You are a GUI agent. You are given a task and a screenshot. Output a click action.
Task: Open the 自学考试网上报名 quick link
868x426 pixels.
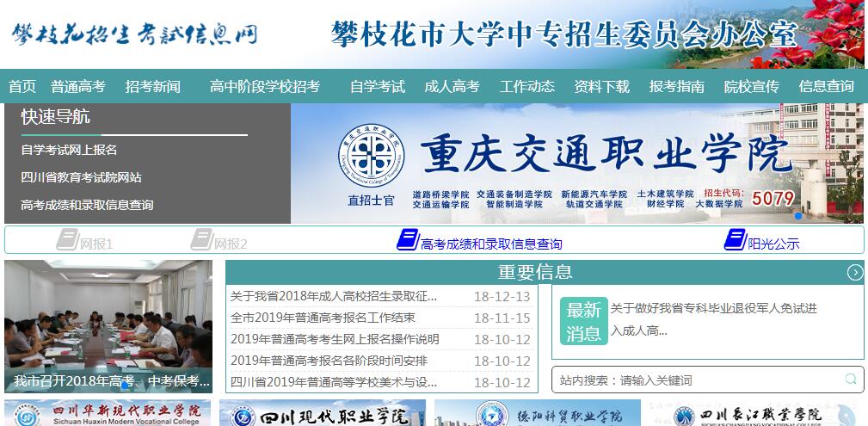[x=69, y=150]
